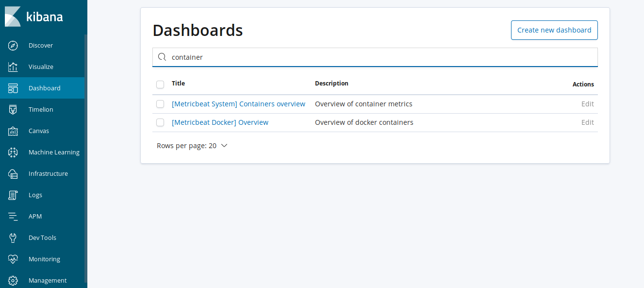This screenshot has width=644, height=288.
Task: Open the Metricbeat Docker Overview dashboard
Action: click(x=220, y=122)
